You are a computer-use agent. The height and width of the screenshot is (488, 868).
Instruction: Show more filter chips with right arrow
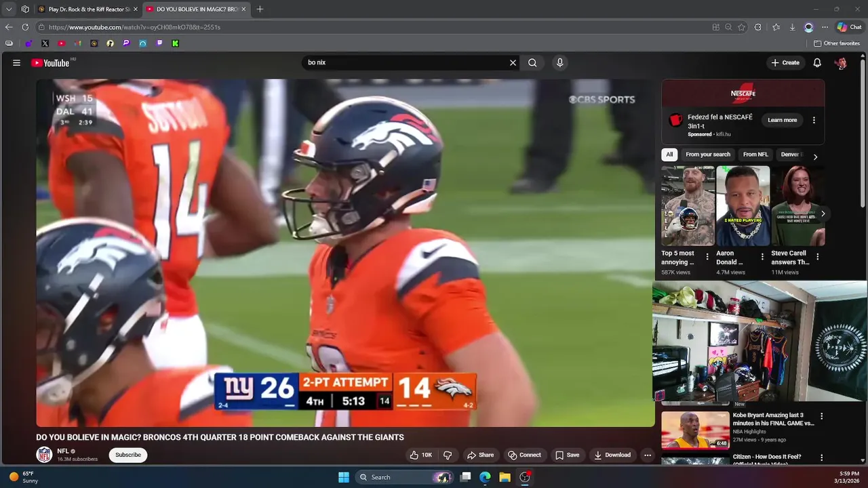[x=815, y=157]
